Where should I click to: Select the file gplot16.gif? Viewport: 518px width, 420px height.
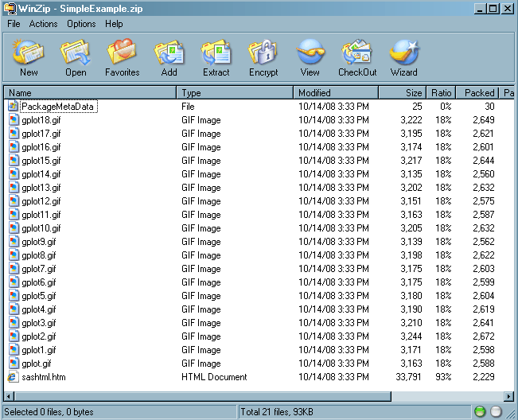click(41, 147)
